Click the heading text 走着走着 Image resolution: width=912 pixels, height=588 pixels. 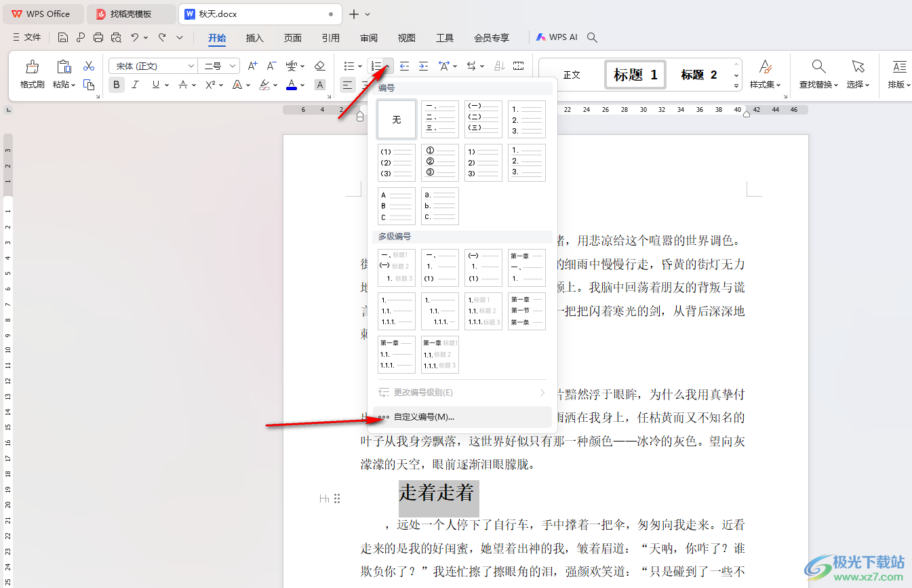click(x=436, y=492)
